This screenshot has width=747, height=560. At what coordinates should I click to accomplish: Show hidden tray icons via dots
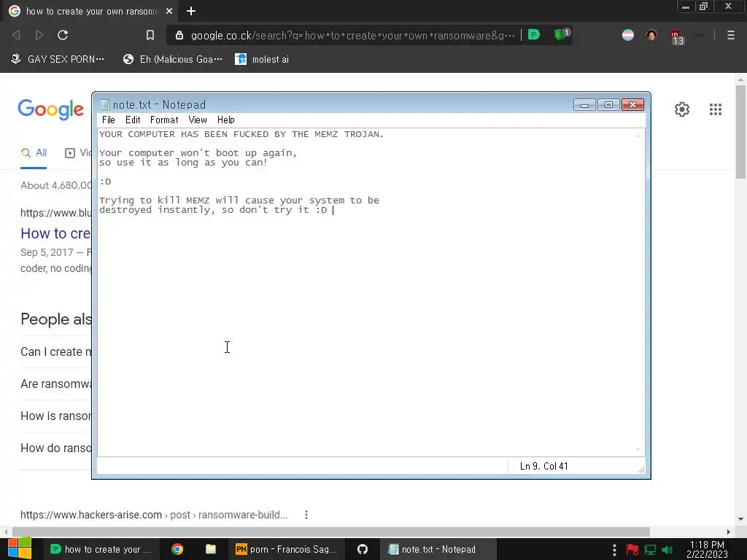click(614, 550)
